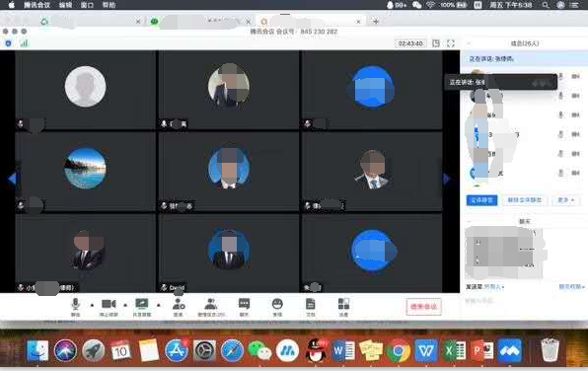Open Tencent Meeting icon in the Dock
This screenshot has height=371, width=588.
(x=510, y=350)
